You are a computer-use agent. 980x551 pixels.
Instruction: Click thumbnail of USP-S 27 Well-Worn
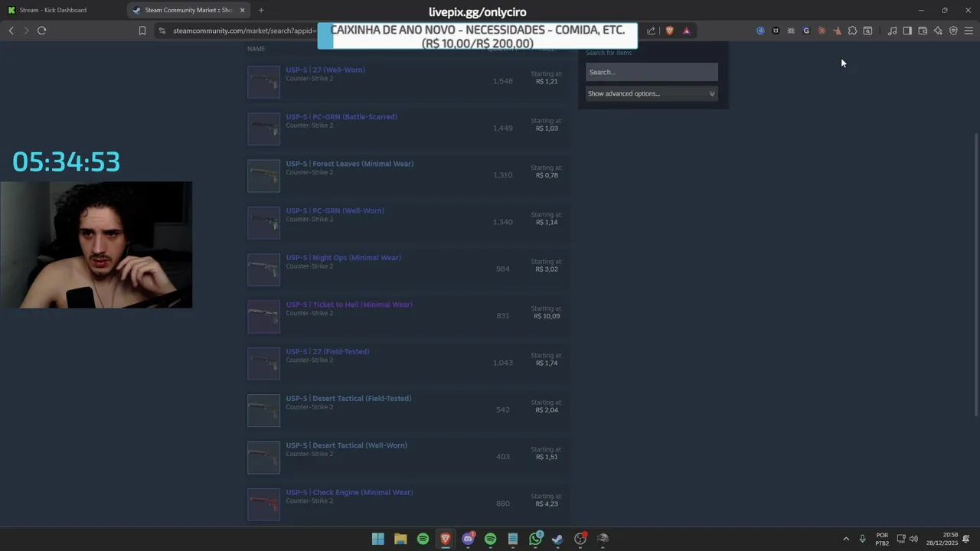tap(263, 82)
